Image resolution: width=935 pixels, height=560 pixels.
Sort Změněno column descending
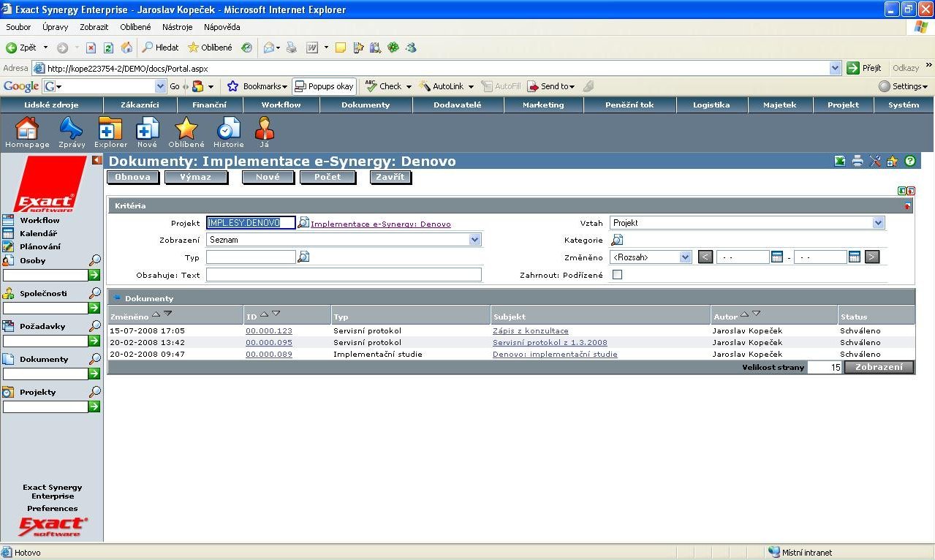(x=168, y=314)
